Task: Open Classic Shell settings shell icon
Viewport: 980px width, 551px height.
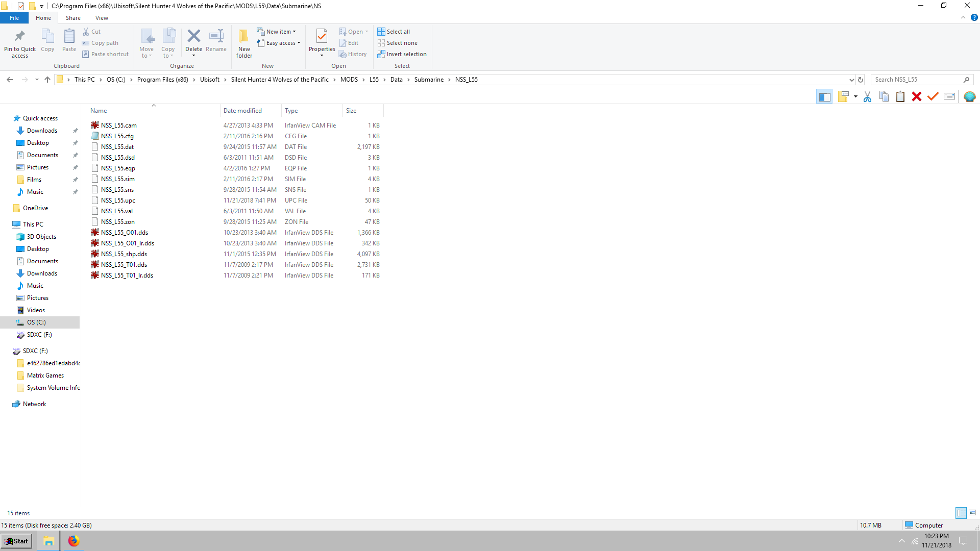Action: pyautogui.click(x=969, y=97)
